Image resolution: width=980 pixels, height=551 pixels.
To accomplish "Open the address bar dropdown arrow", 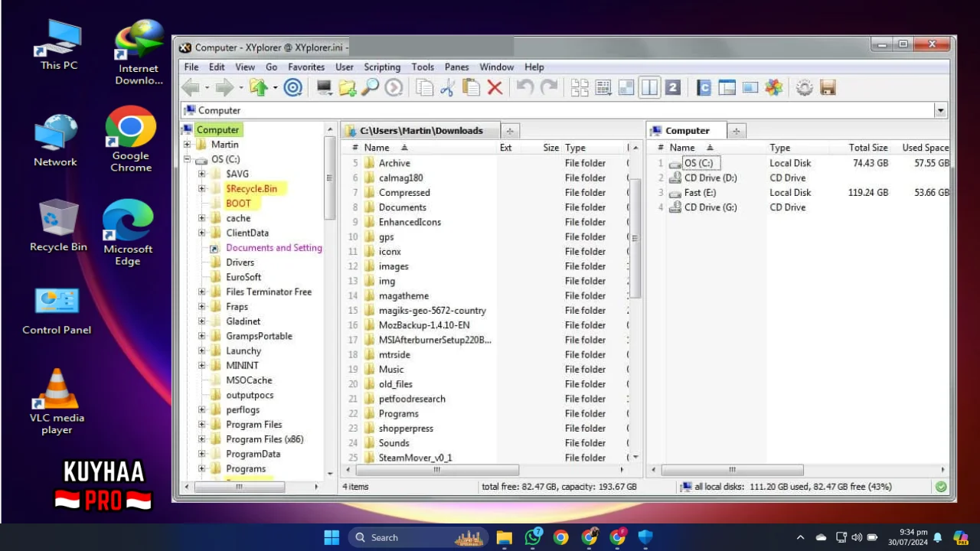I will [941, 111].
